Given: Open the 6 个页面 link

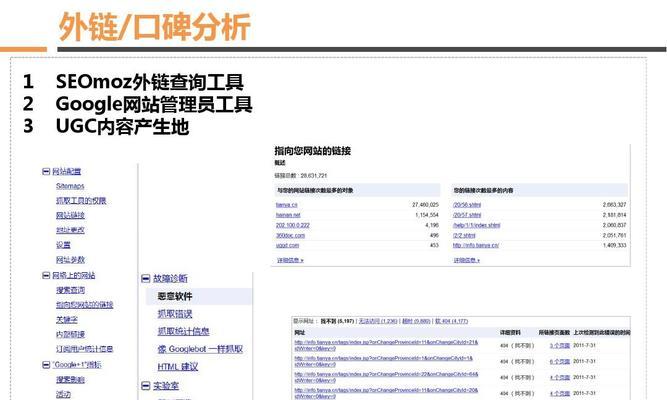Looking at the screenshot, I should tap(559, 361).
